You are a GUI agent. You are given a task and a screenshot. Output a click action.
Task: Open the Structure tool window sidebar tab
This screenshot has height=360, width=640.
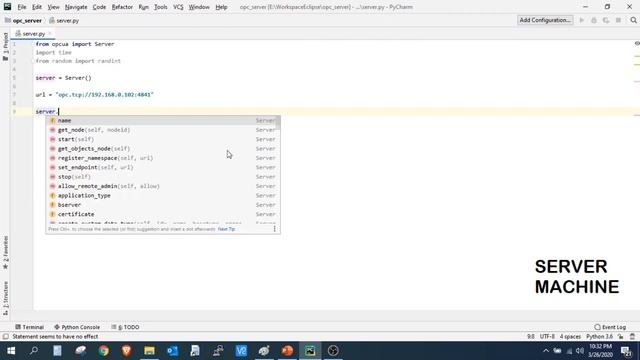pyautogui.click(x=5, y=298)
